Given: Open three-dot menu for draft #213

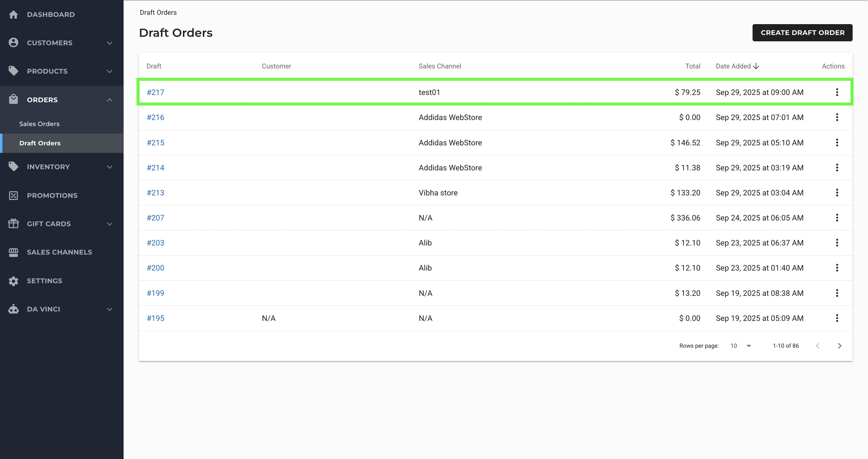Looking at the screenshot, I should [x=837, y=193].
